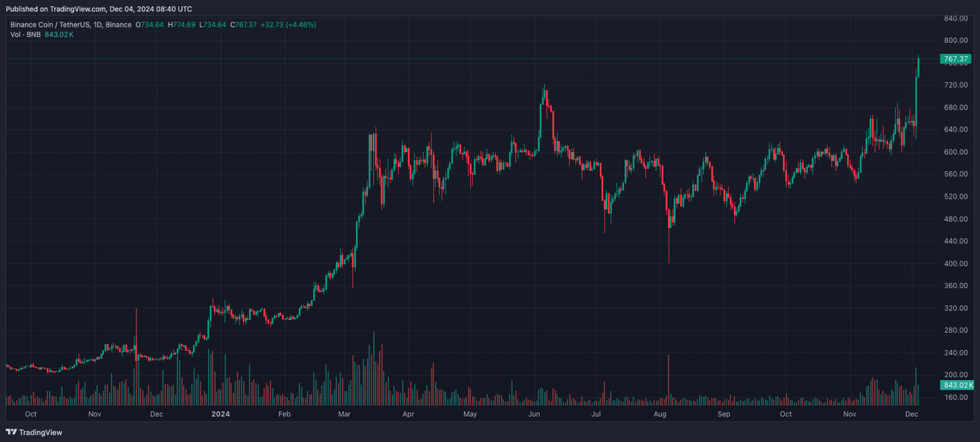The image size is (980, 442).
Task: Click the 600.00 price axis label
Action: coord(956,152)
